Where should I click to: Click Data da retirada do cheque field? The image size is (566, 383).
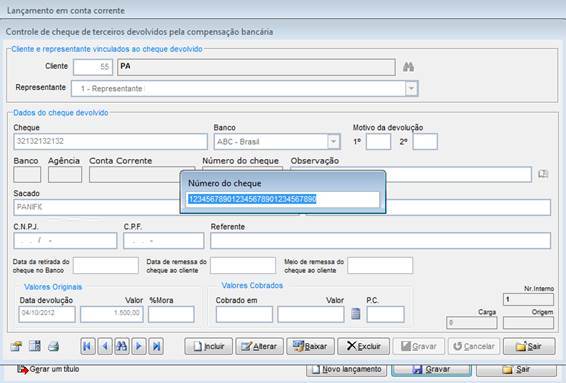[x=105, y=266]
